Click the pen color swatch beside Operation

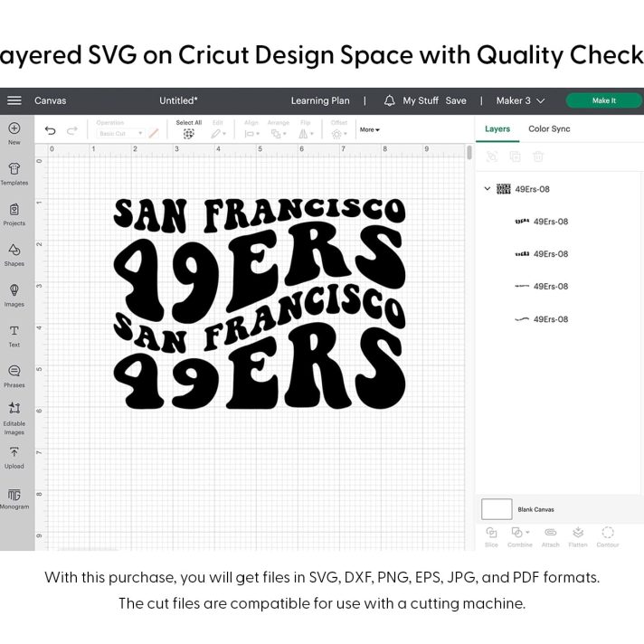tap(154, 134)
